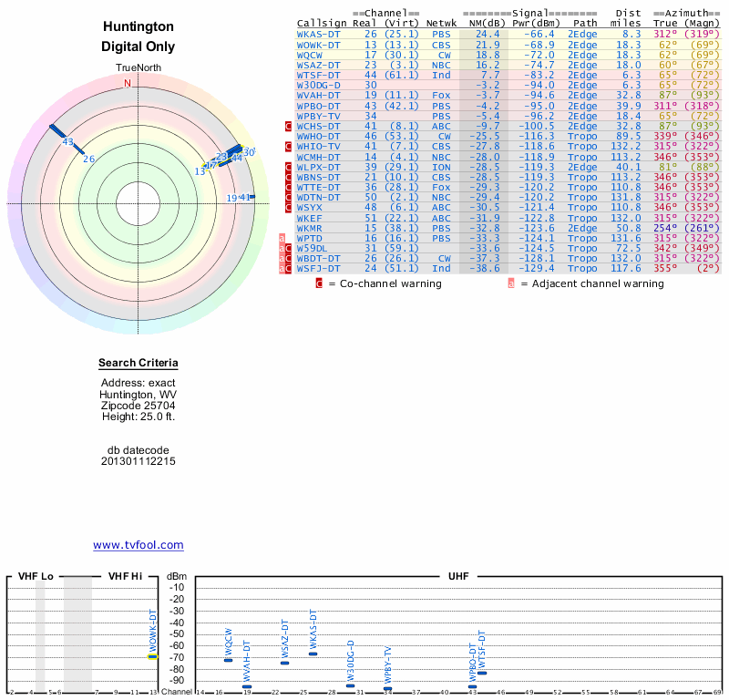729x700 pixels.
Task: Open the WKAS-DT callsign link
Action: 318,34
